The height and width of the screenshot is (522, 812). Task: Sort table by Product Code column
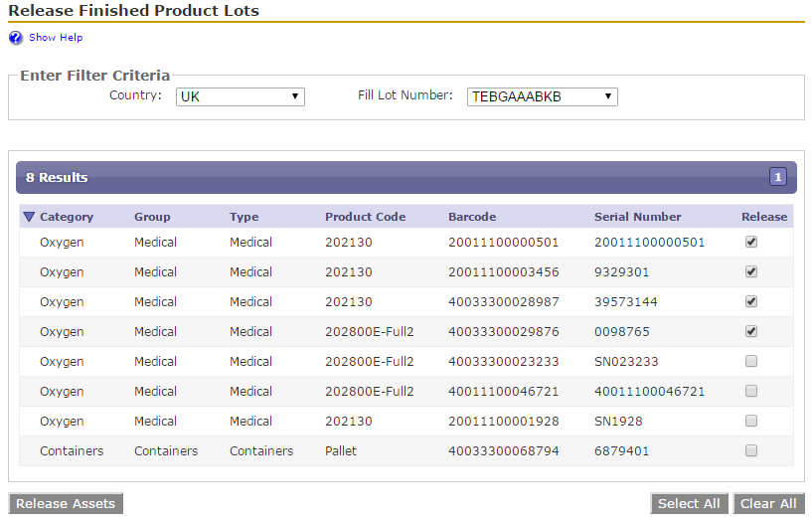[x=365, y=217]
